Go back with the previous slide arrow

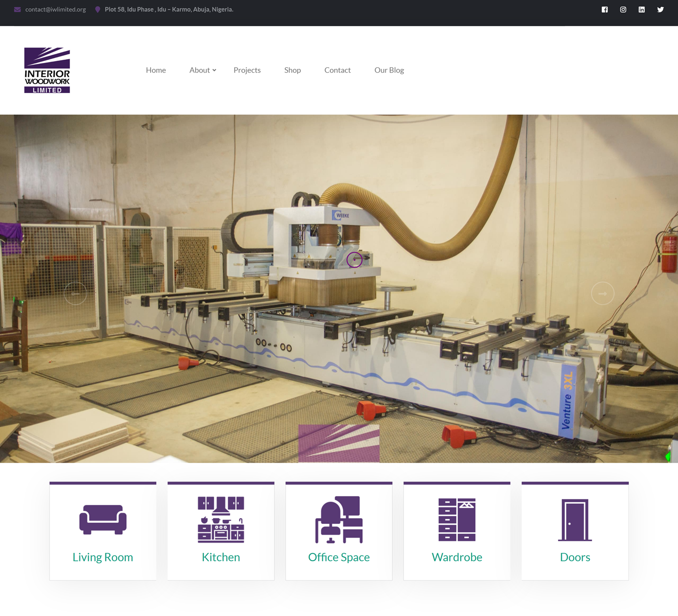tap(76, 293)
